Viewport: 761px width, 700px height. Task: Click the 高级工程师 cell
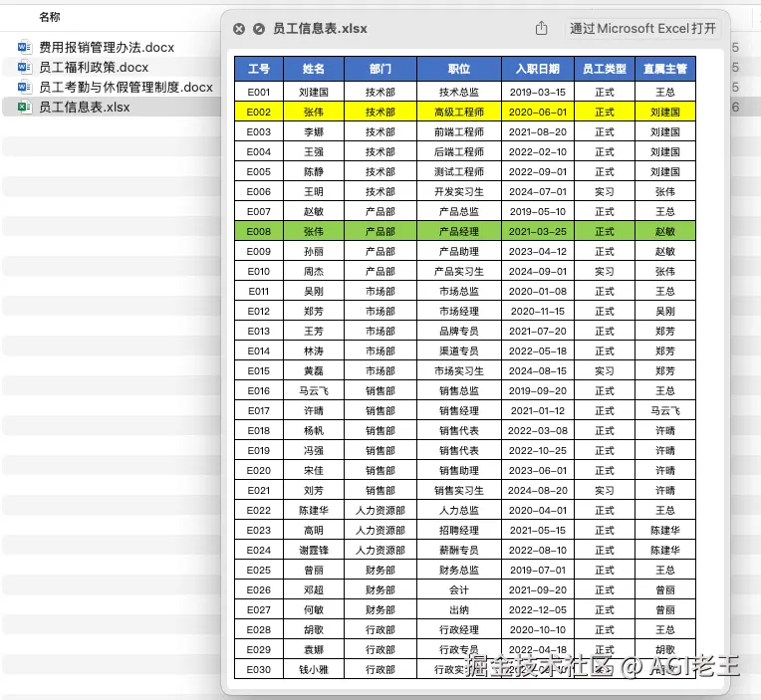[x=459, y=112]
